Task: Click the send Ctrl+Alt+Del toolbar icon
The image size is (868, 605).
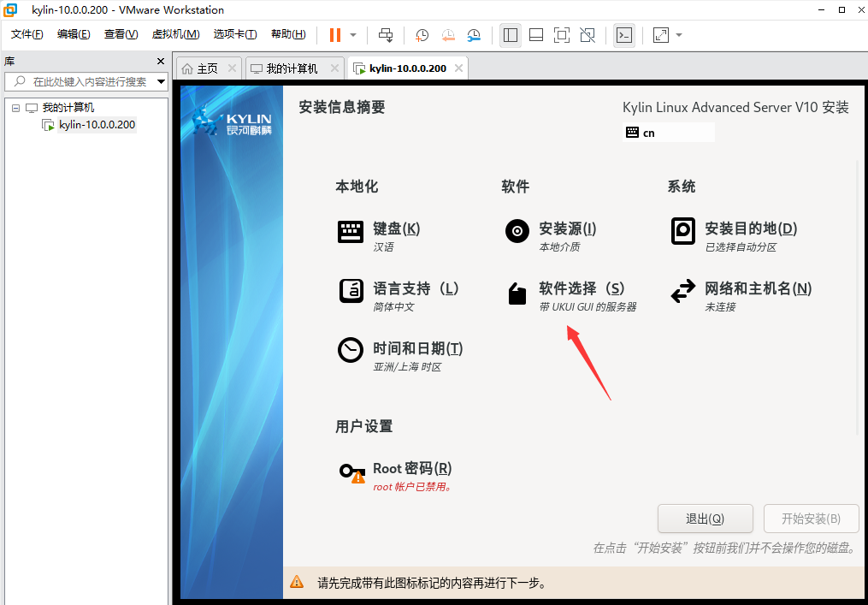Action: pos(386,35)
